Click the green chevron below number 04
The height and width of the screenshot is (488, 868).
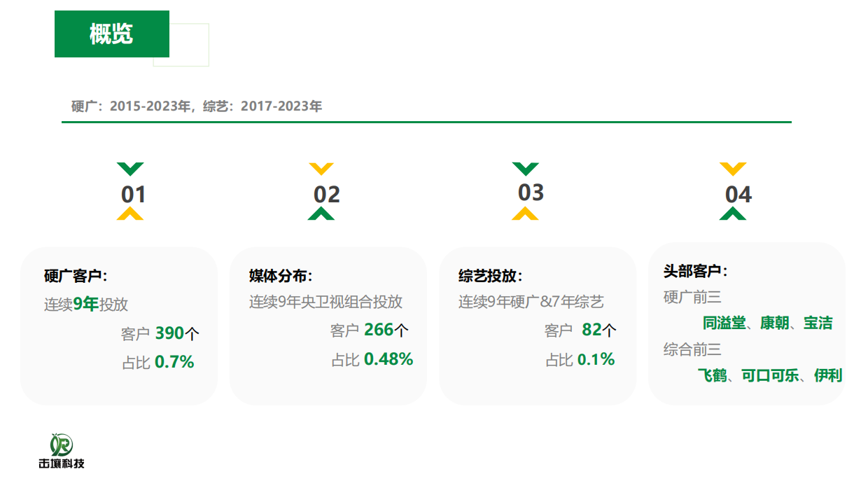pyautogui.click(x=733, y=214)
